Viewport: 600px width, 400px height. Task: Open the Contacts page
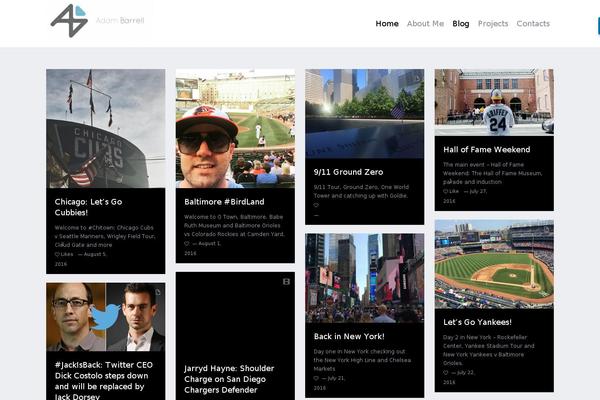pos(533,24)
